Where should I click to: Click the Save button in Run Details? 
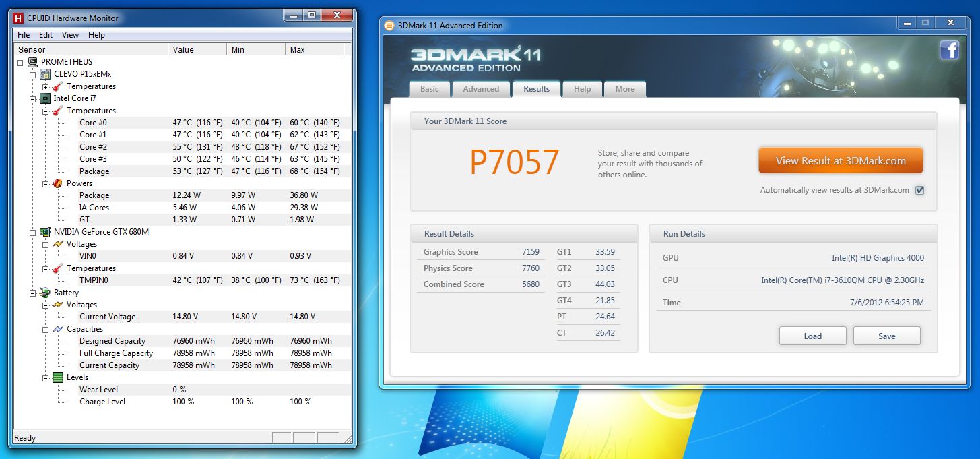(887, 336)
